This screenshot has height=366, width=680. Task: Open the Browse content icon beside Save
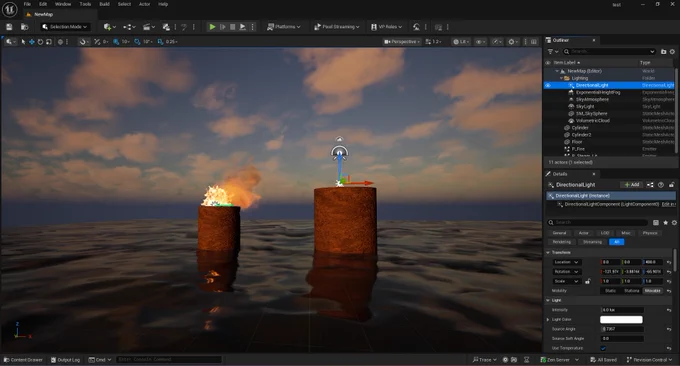point(25,27)
